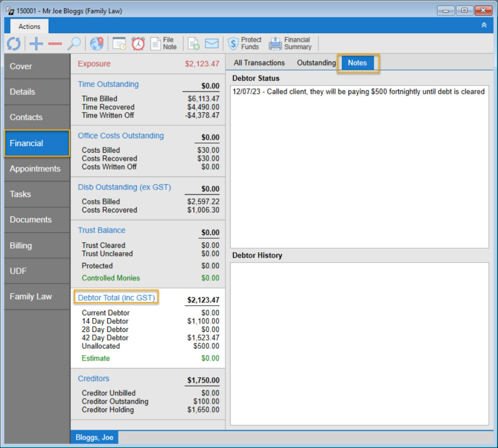Click the envelope email icon
This screenshot has width=498, height=448.
[x=212, y=44]
